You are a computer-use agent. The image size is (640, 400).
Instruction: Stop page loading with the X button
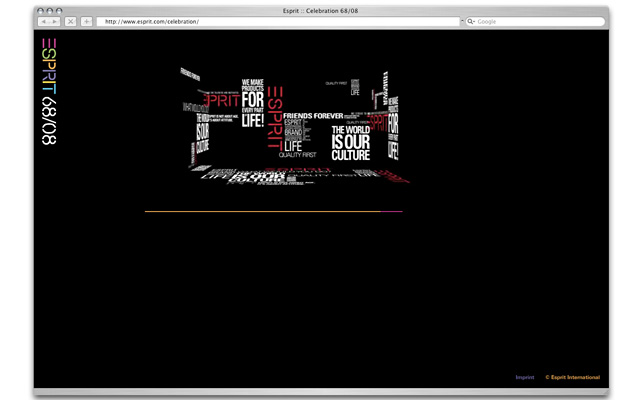(x=71, y=22)
